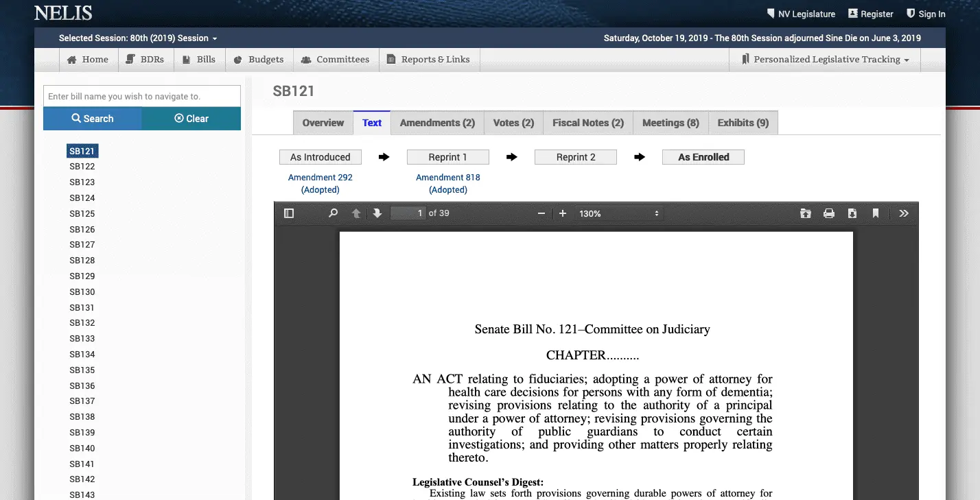Zoom in with the plus button
The width and height of the screenshot is (980, 500).
(x=563, y=213)
